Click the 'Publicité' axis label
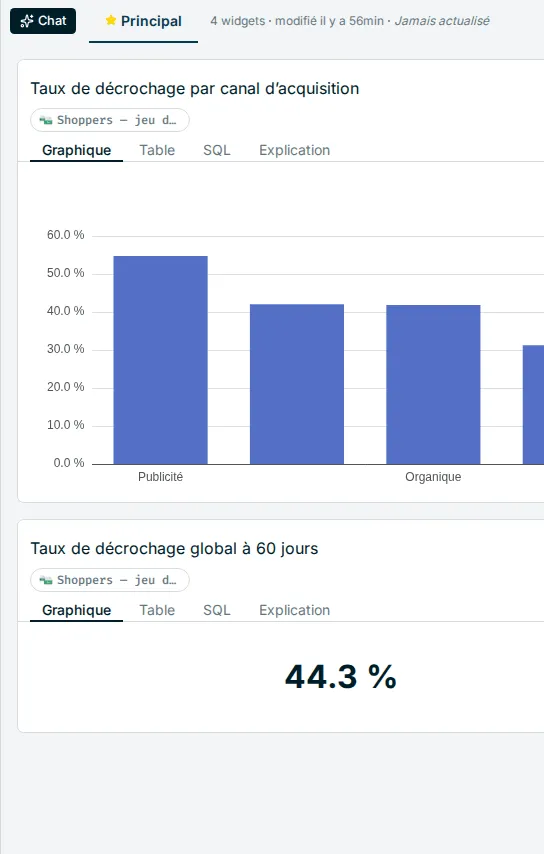Screen dimensions: 544x854 tap(161, 477)
